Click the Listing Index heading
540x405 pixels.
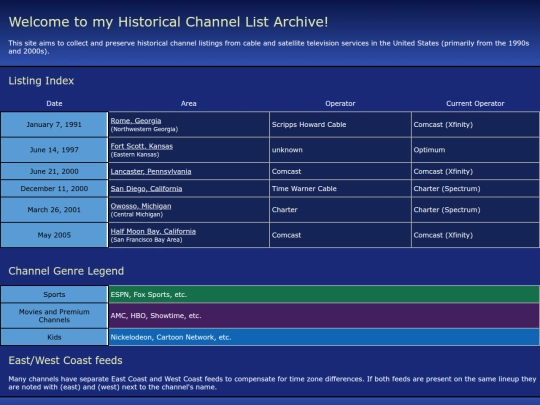pos(41,81)
